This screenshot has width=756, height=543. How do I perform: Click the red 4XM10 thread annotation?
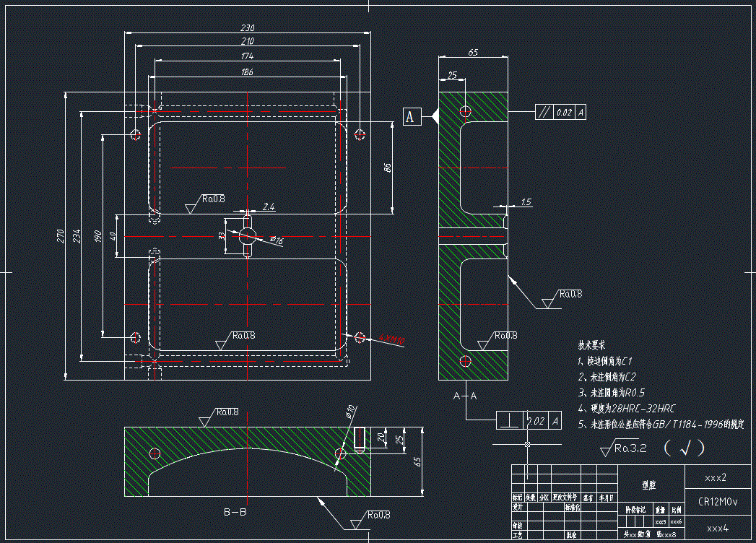coord(392,339)
